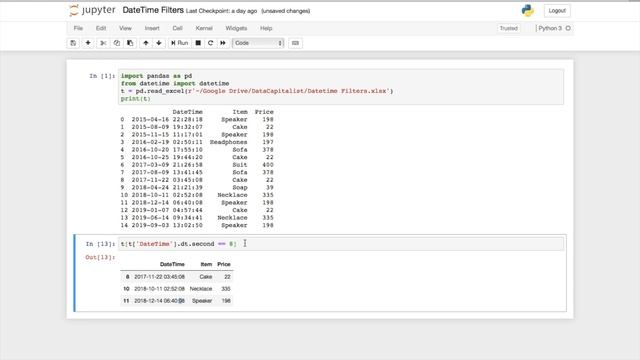
Task: Click the Item column header in output table
Action: 206,264
